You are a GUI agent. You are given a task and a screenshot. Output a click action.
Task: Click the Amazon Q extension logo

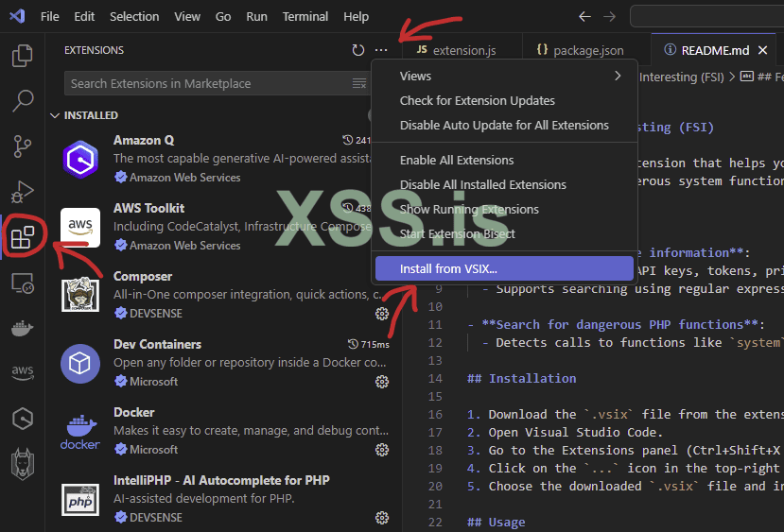click(x=80, y=160)
